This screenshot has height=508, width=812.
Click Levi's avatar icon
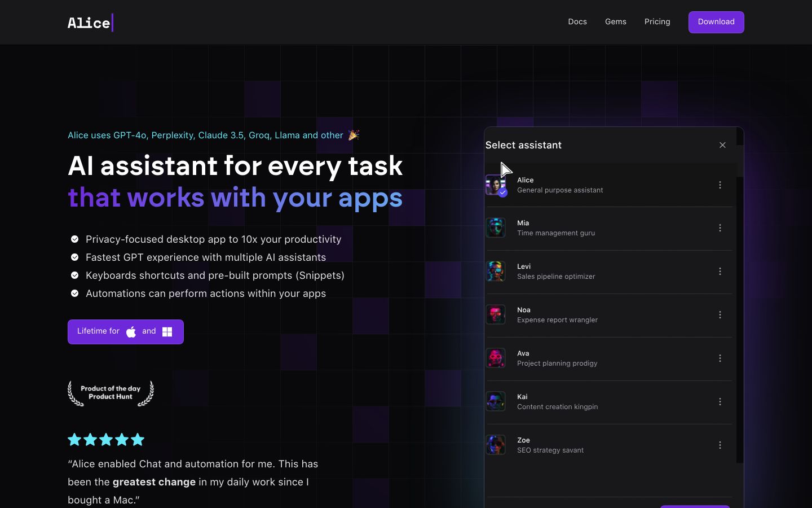coord(496,271)
